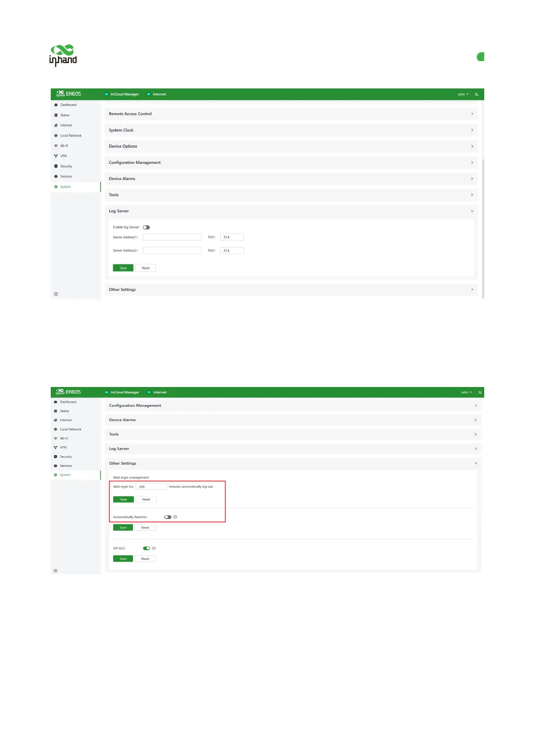Reset the Web login timeout setting

(x=146, y=500)
